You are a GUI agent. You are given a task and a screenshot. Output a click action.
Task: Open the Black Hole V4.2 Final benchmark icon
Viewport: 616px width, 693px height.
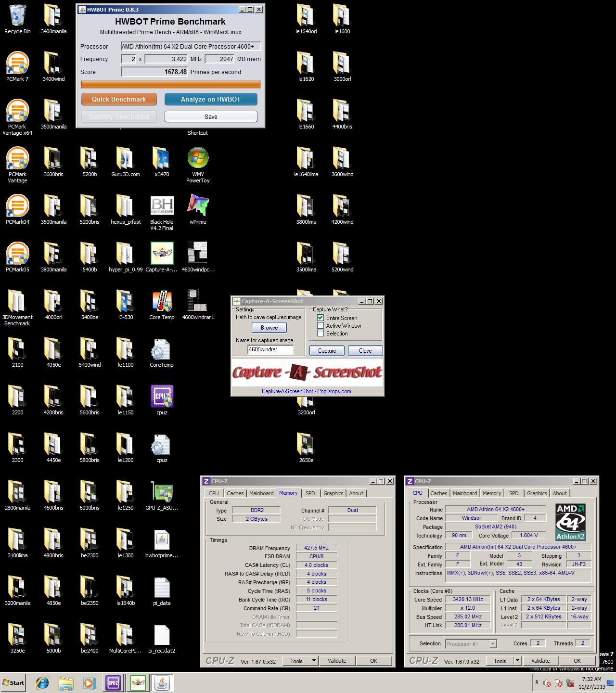tap(162, 206)
